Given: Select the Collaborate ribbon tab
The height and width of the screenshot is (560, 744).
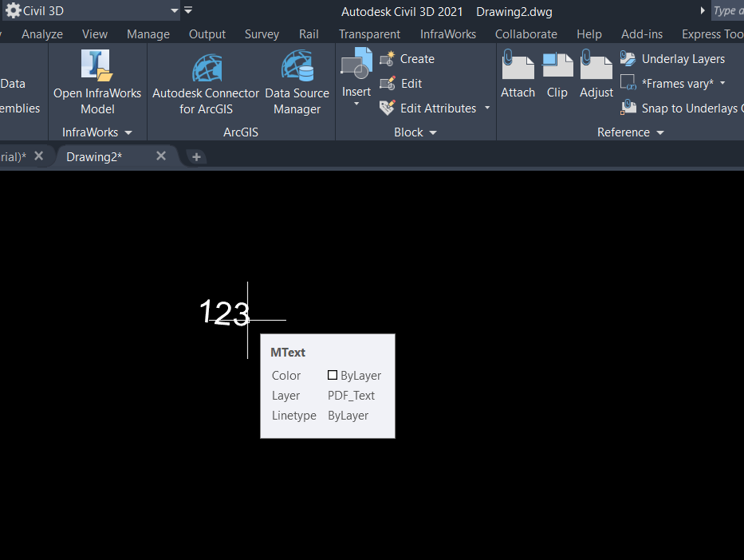Looking at the screenshot, I should click(526, 34).
